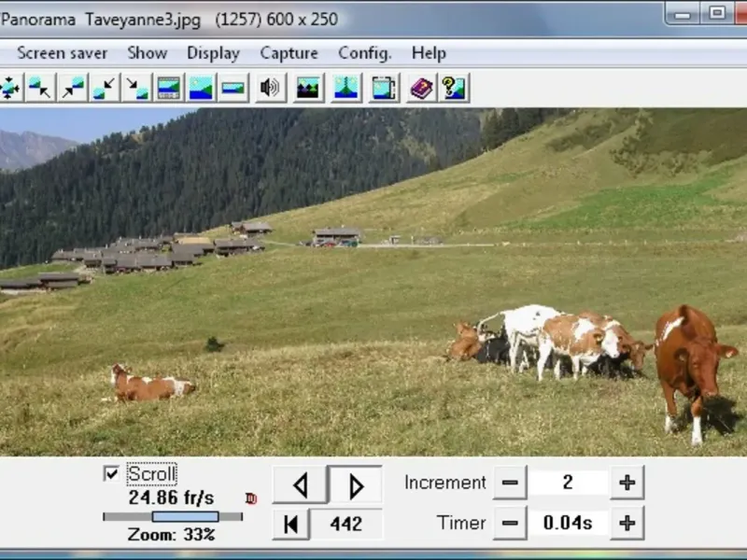Click the dark mountain silhouette picture icon
747x560 pixels.
(x=308, y=88)
